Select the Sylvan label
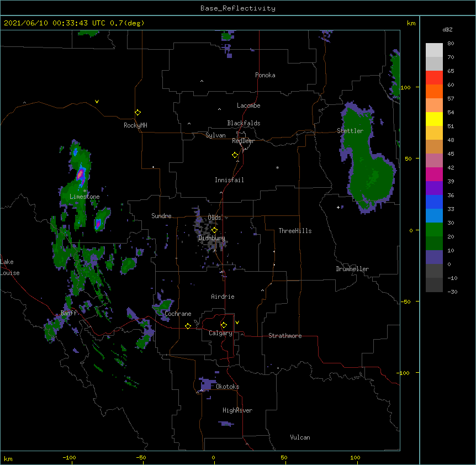The height and width of the screenshot is (465, 476). 215,135
